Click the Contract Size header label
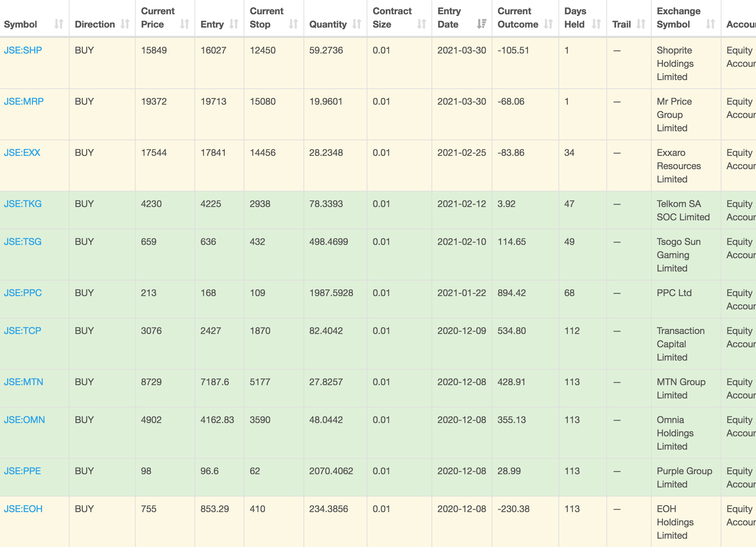Screen dimensions: 756x547 [392, 18]
